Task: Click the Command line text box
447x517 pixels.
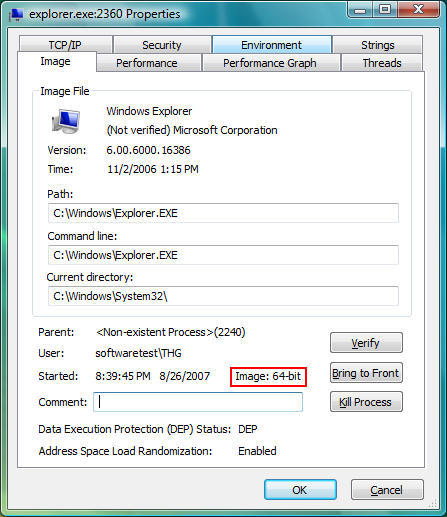Action: tap(223, 255)
